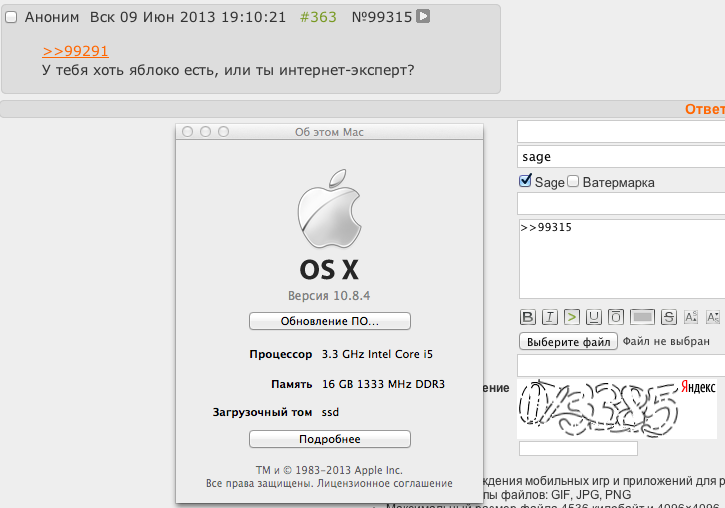This screenshot has height=508, width=725.
Task: Click the 16 GB 1333 MHz DDR3 value
Action: click(x=383, y=384)
